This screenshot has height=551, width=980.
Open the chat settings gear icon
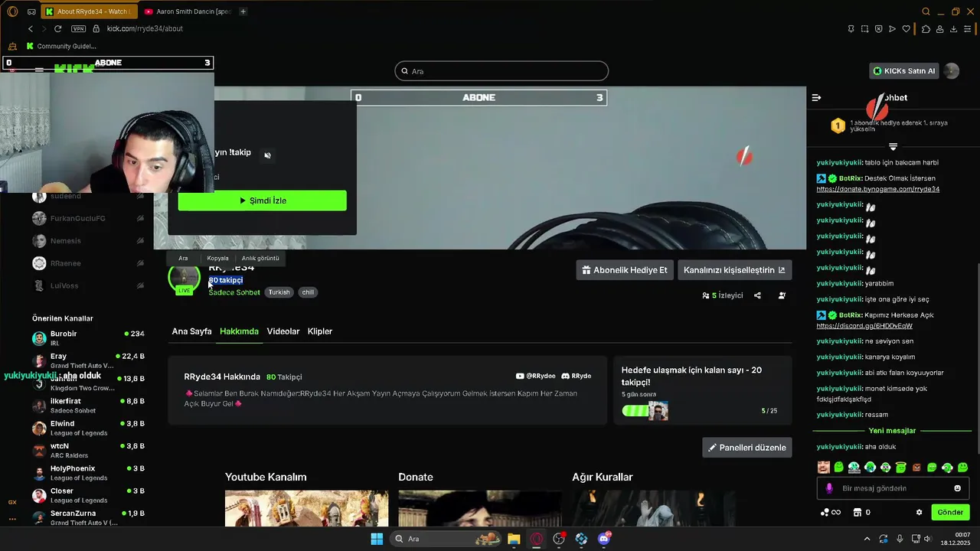tap(919, 512)
